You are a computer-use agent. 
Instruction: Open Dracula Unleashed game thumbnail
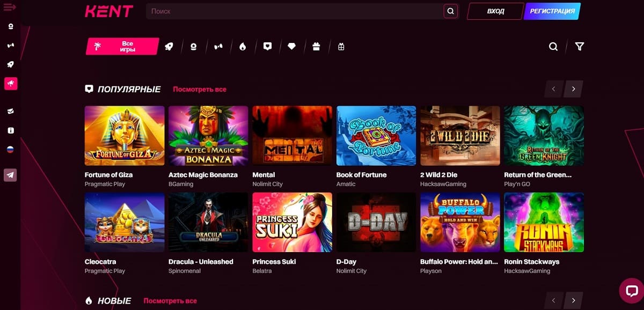(208, 223)
